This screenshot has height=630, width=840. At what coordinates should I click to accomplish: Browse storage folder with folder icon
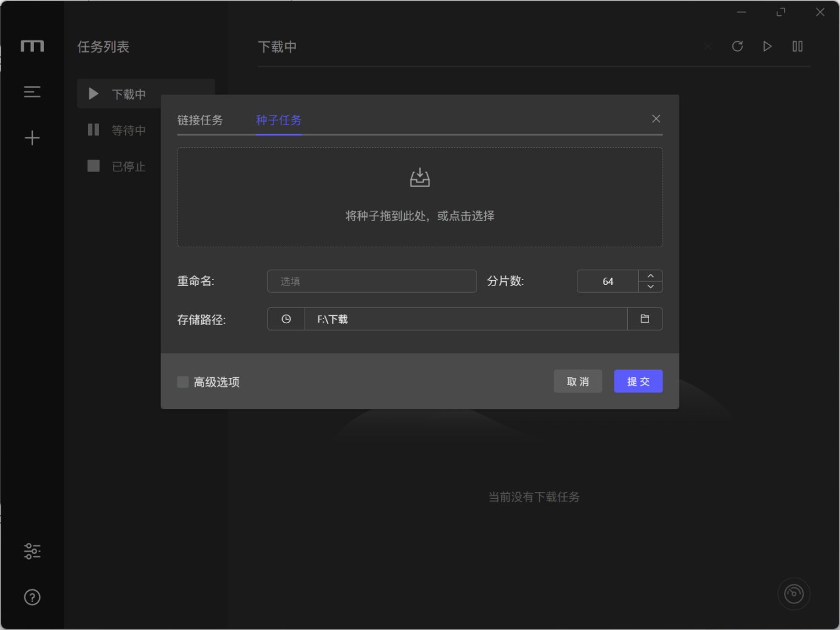(x=645, y=319)
